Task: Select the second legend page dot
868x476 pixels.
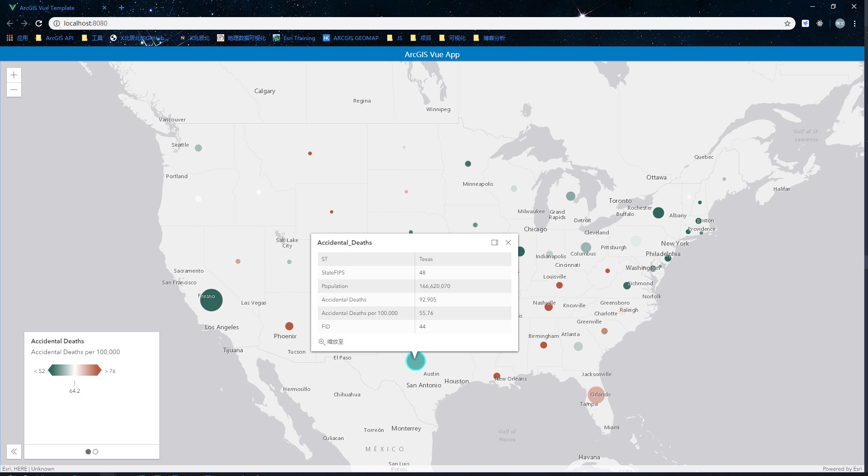Action: (x=95, y=452)
